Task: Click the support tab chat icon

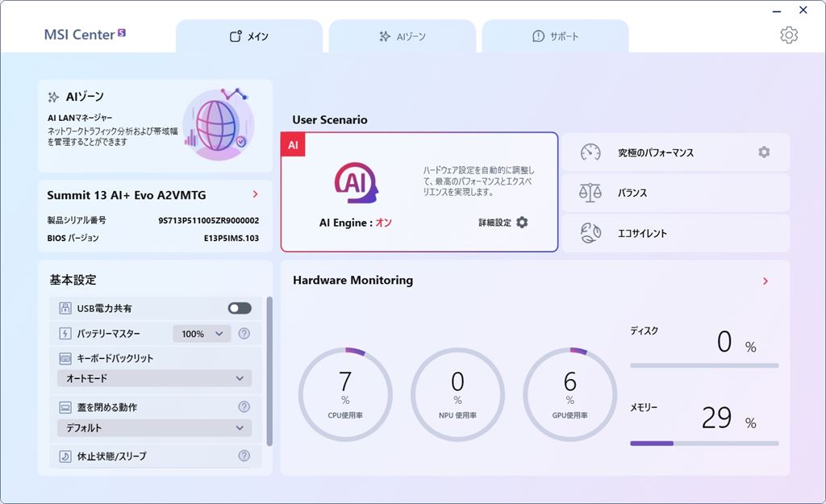Action: pyautogui.click(x=538, y=35)
